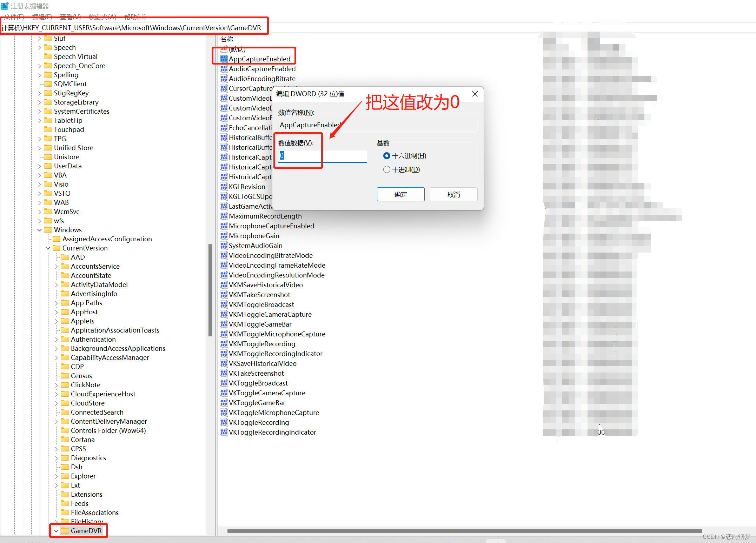Click the GameDVR folder icon
Screen dimensions: 756x543
point(65,531)
